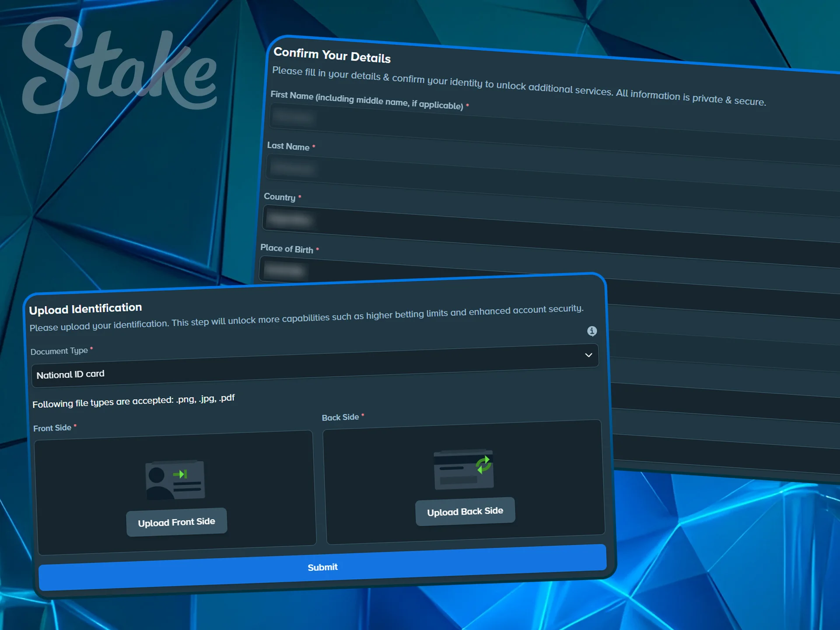
Task: Click the 'Last Name' label
Action: coord(288,146)
